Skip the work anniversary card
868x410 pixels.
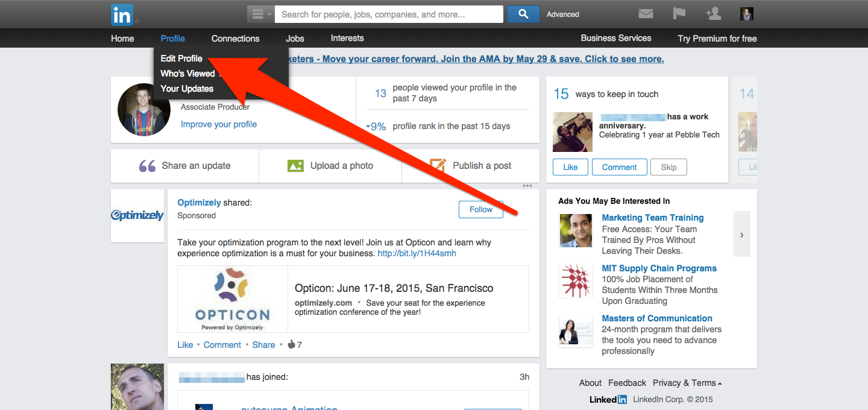coord(668,167)
